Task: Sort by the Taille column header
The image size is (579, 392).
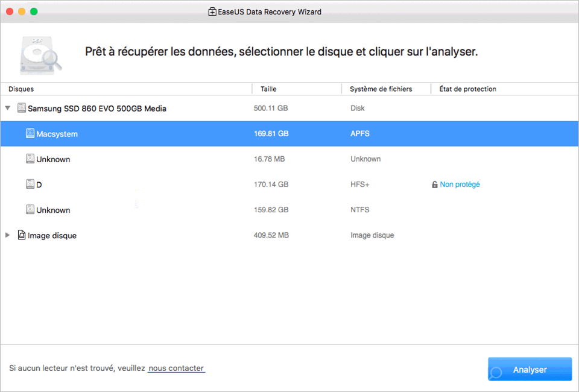Action: coord(268,89)
